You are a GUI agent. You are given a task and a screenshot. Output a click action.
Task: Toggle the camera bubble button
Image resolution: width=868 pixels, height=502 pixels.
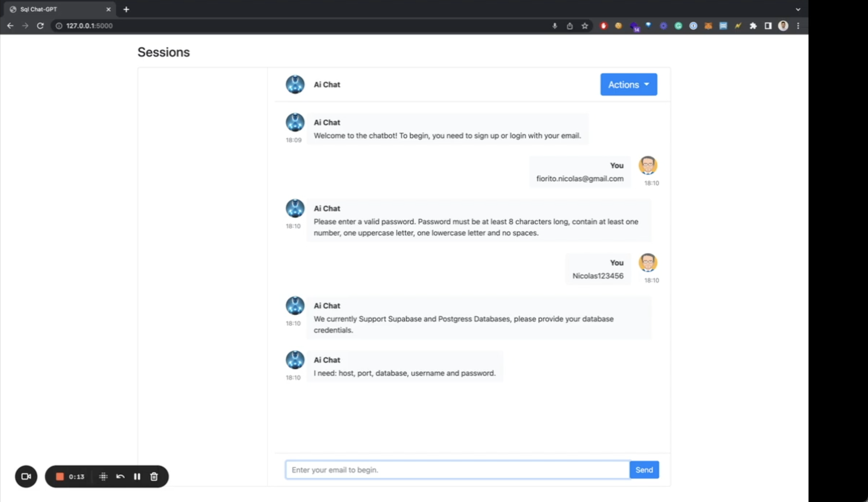(26, 476)
